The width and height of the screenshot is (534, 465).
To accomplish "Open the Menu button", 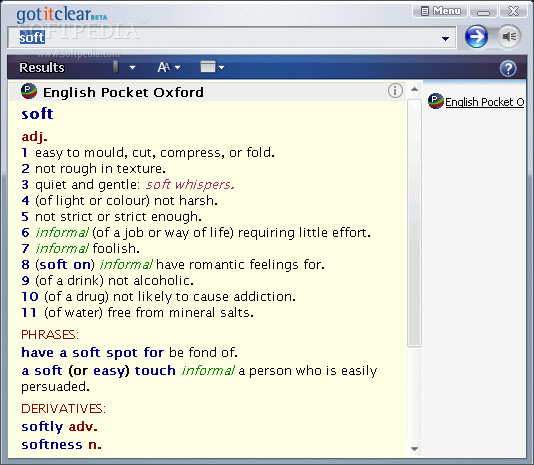I will 440,11.
